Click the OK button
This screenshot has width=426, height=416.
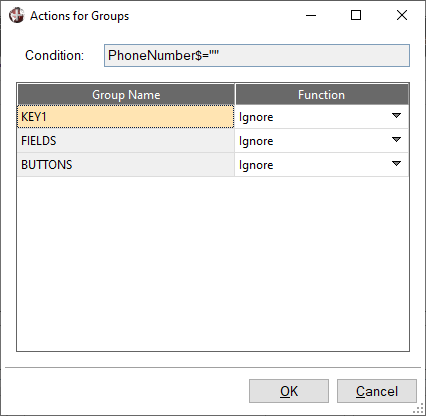[x=289, y=391]
